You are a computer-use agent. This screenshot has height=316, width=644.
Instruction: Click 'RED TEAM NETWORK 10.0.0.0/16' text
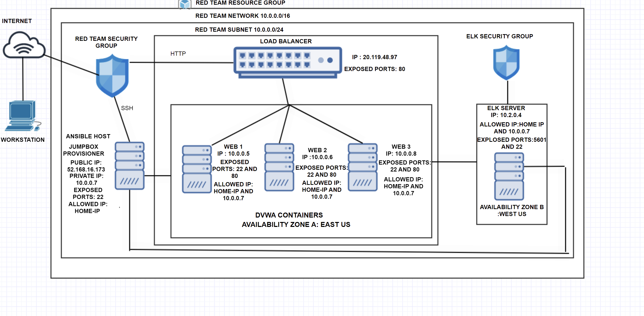(242, 16)
